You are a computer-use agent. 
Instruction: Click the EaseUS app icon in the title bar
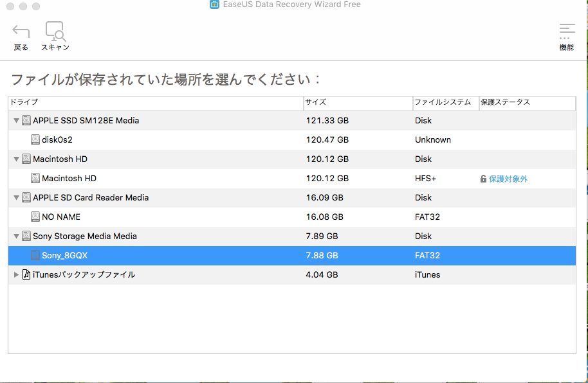[214, 4]
